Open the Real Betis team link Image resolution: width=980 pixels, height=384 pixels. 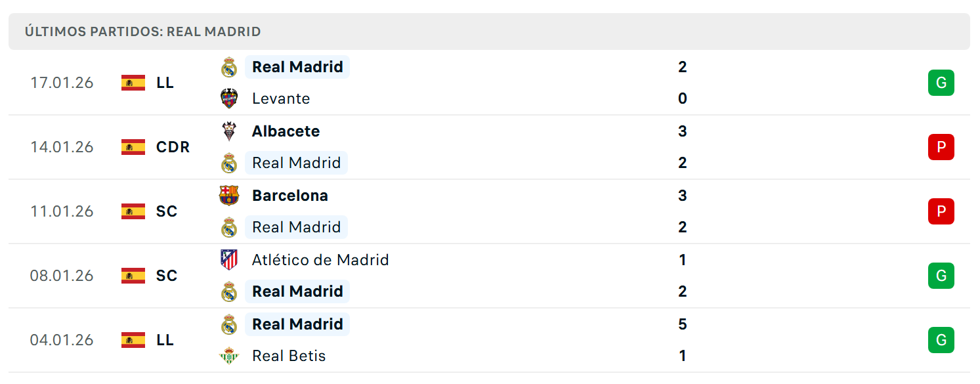point(289,356)
